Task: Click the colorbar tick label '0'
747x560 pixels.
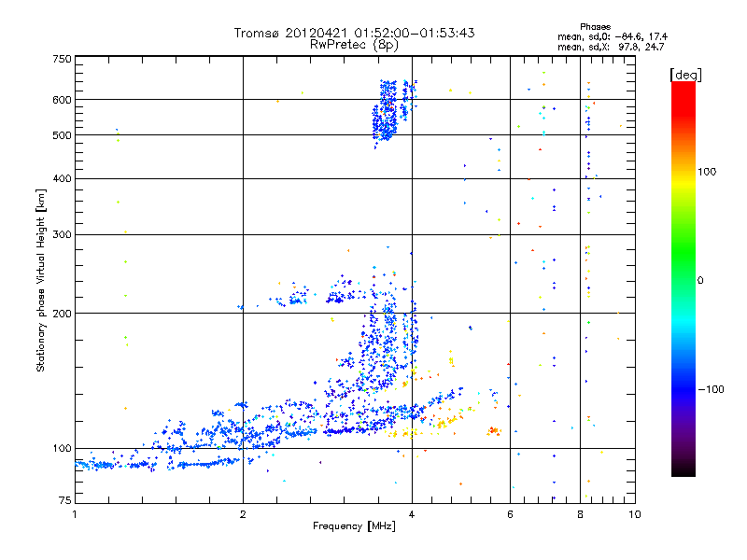Action: pos(700,281)
